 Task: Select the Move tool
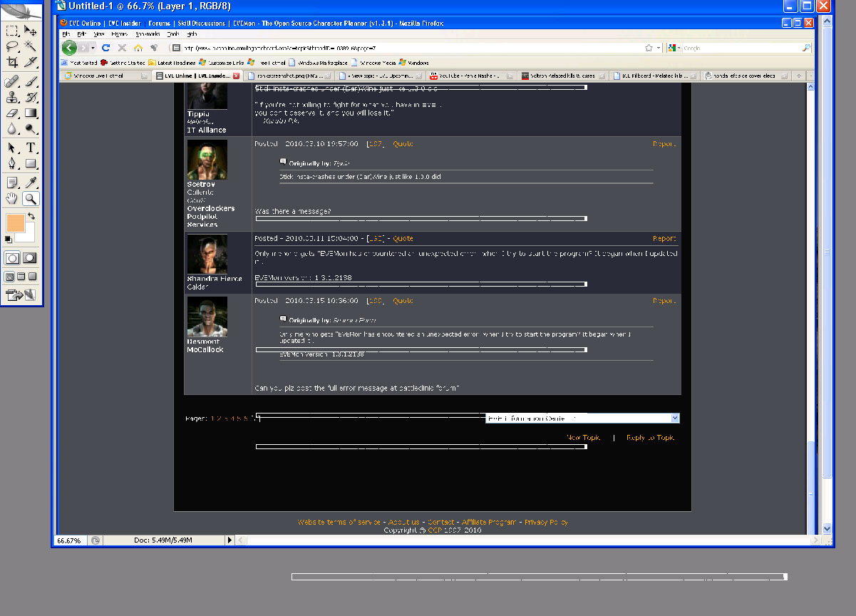click(31, 31)
